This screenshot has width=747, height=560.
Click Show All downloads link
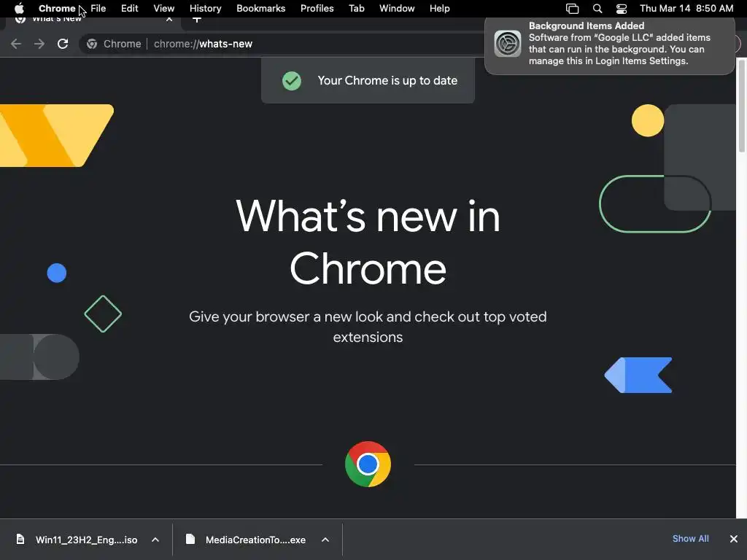[690, 539]
